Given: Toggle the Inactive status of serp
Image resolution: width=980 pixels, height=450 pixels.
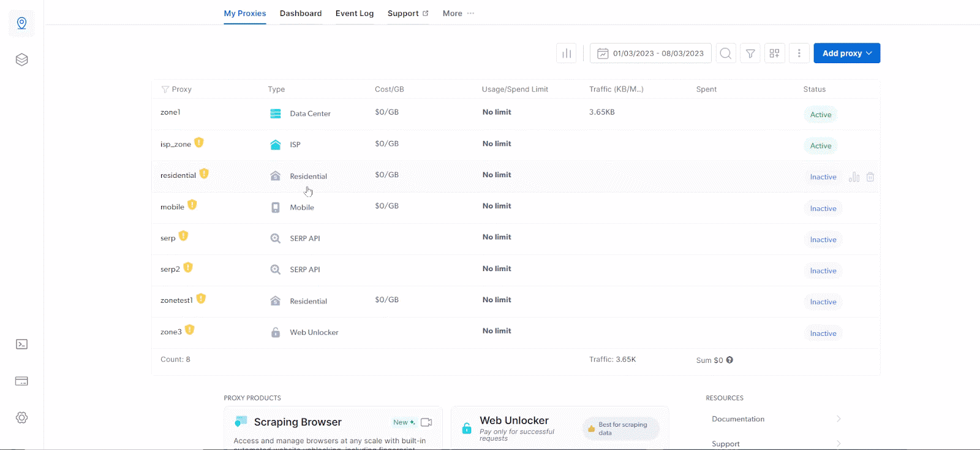Looking at the screenshot, I should (x=823, y=240).
